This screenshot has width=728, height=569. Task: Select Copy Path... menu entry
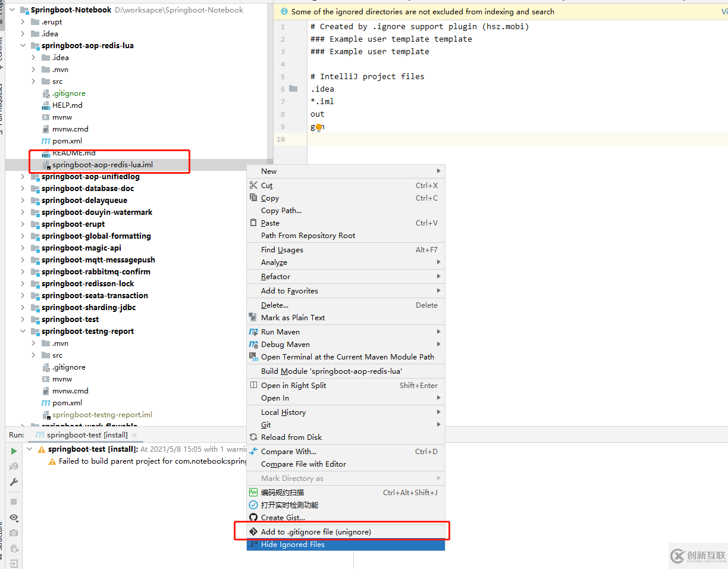click(346, 211)
